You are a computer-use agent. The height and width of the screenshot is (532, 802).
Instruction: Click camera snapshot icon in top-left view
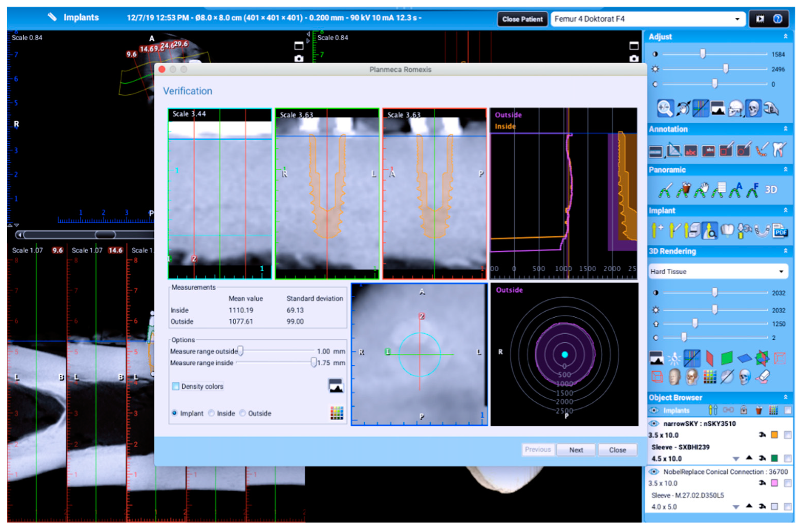[299, 59]
